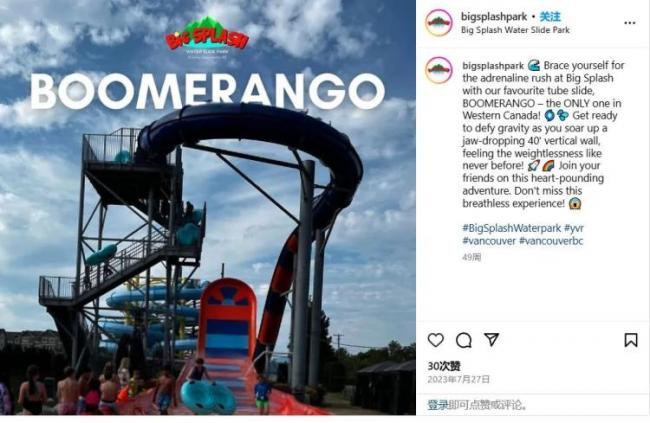650x423 pixels.
Task: Open the three-dot more options menu
Action: (x=629, y=23)
